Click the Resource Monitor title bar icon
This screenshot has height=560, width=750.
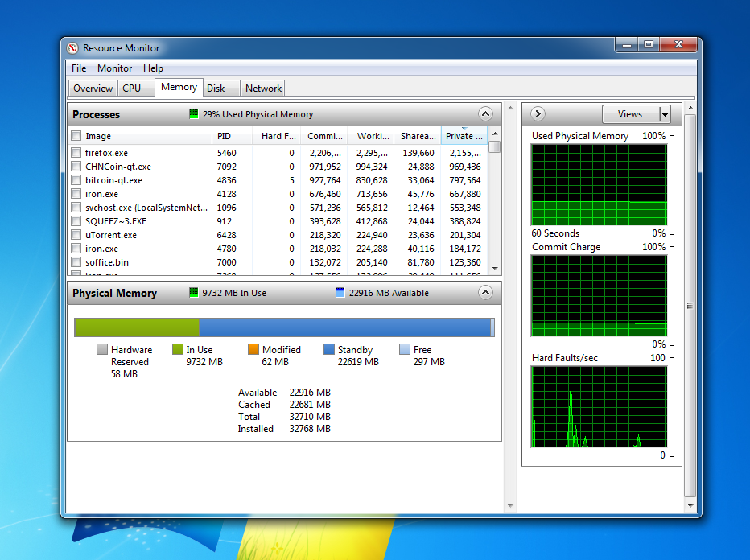[72, 47]
